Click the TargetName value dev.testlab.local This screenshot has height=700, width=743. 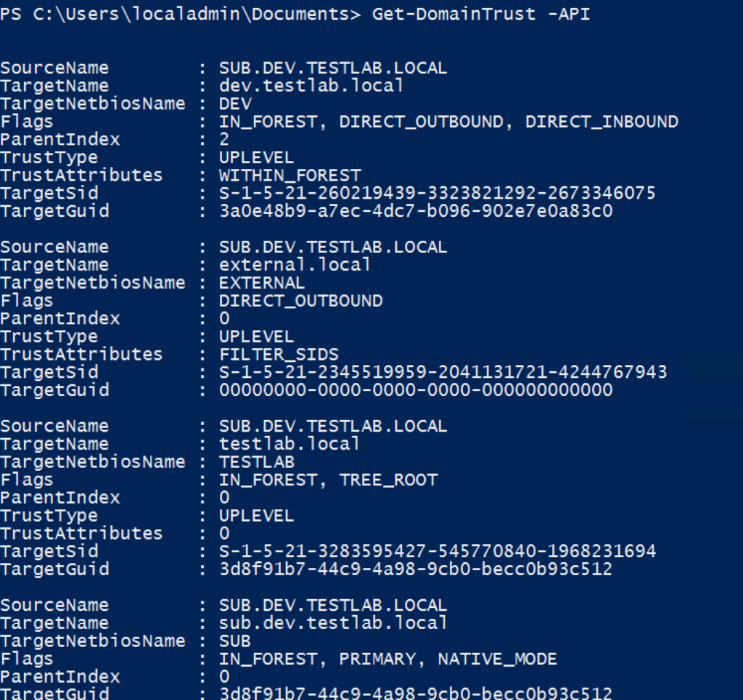click(311, 86)
